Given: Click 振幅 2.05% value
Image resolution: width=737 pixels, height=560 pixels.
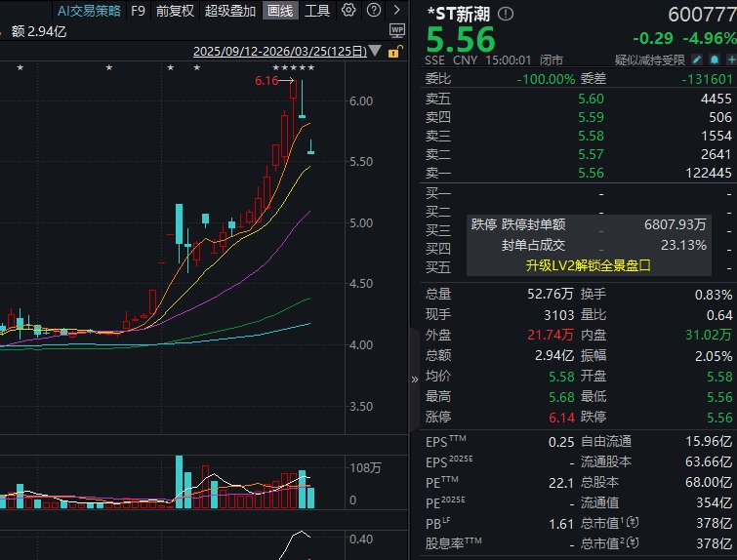Looking at the screenshot, I should 713,356.
